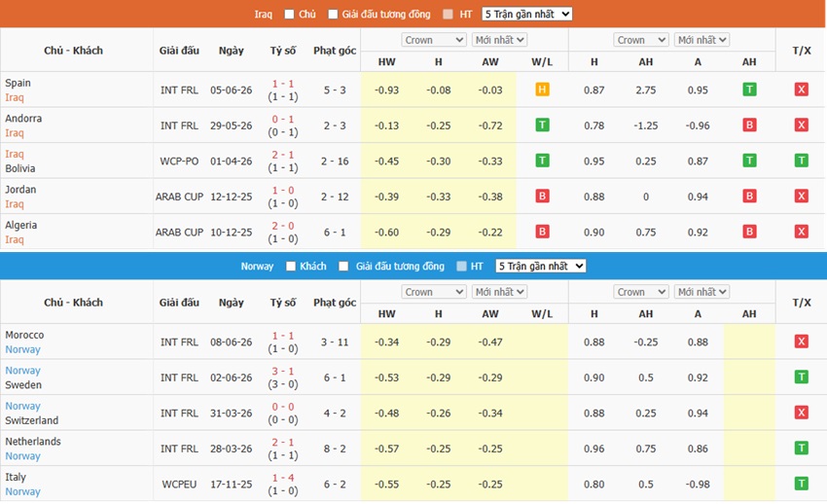Toggle Giải đấu tương đồng checkbox for Norway
The width and height of the screenshot is (827, 504).
pyautogui.click(x=343, y=267)
